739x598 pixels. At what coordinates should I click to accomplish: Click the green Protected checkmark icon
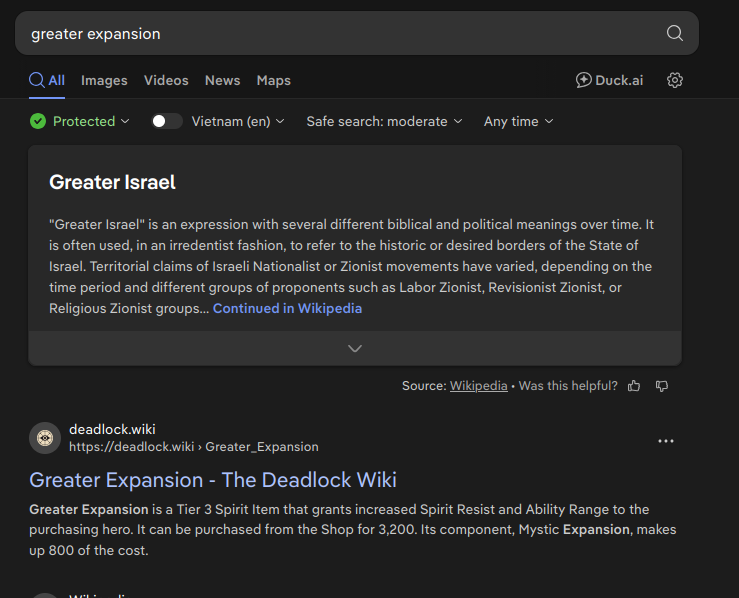(38, 121)
